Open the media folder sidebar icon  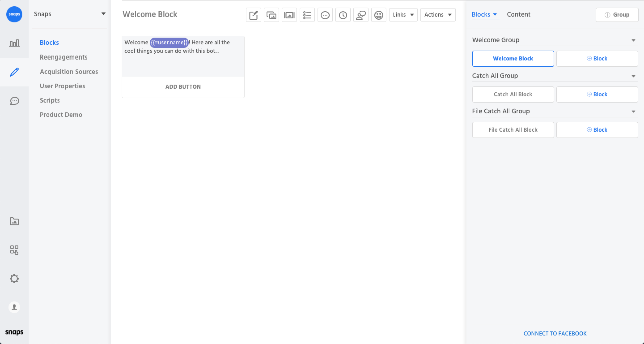point(14,221)
